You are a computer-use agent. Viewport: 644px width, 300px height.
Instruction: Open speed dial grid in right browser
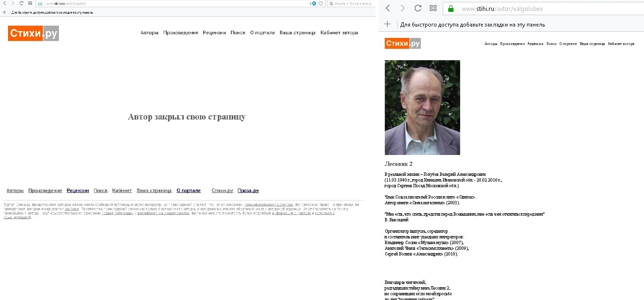433,8
